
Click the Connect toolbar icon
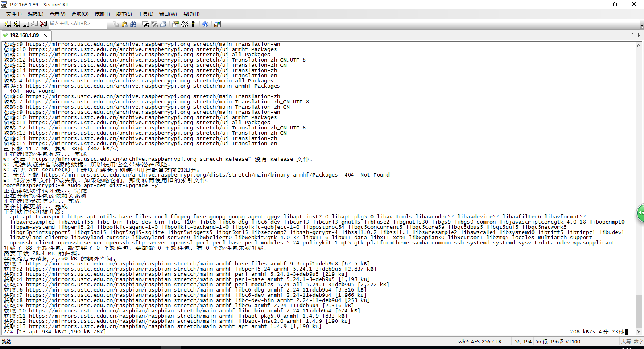pyautogui.click(x=8, y=24)
